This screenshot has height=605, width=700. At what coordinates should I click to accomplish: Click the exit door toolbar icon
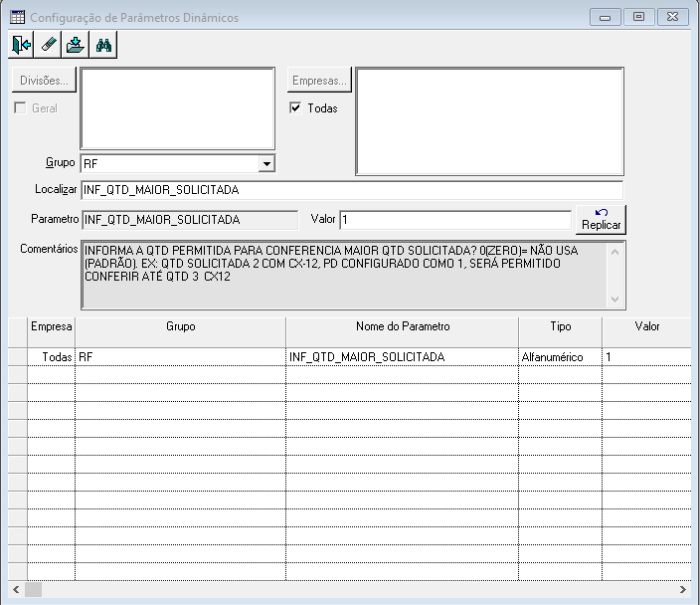tap(21, 45)
